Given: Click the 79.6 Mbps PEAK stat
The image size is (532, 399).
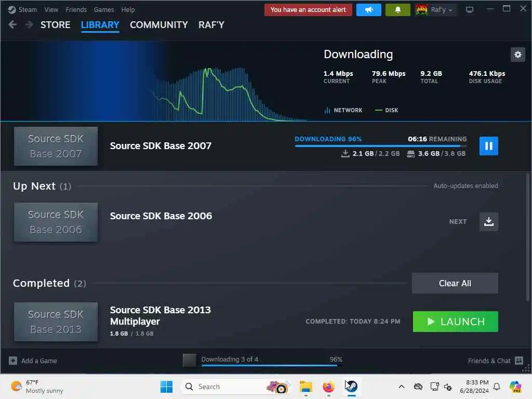Looking at the screenshot, I should (x=389, y=77).
